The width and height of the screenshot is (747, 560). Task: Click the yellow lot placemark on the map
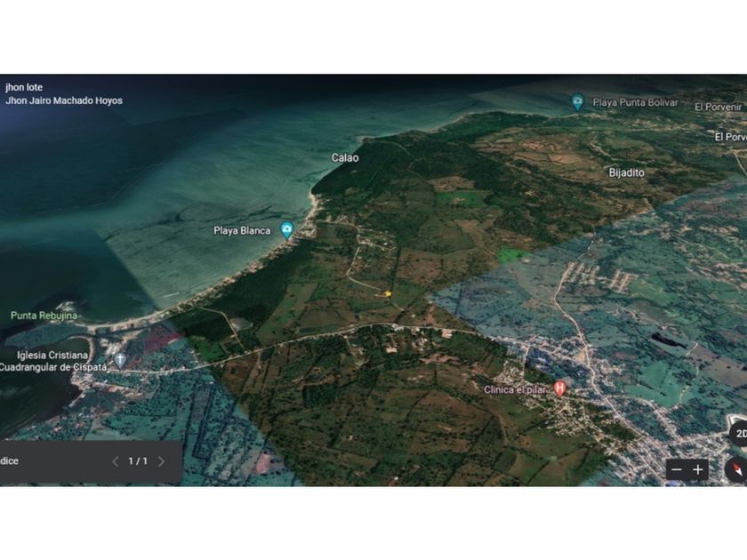388,294
